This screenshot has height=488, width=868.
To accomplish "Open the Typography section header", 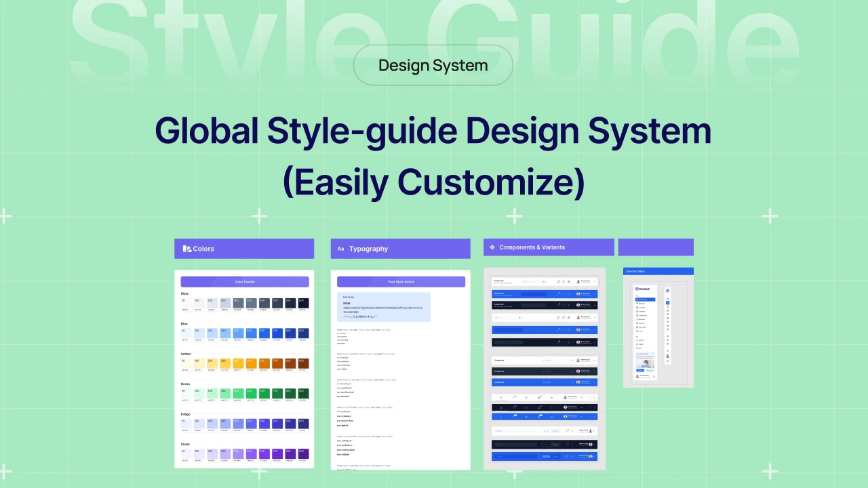I will [400, 249].
